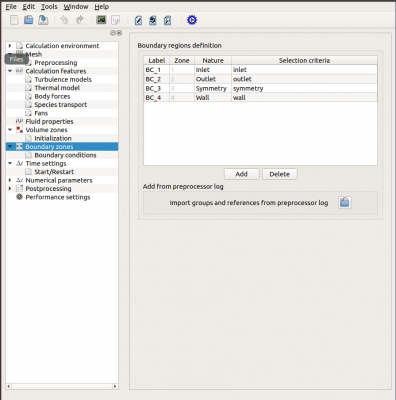
Task: Click the Calculation environment page icon
Action: click(20, 46)
